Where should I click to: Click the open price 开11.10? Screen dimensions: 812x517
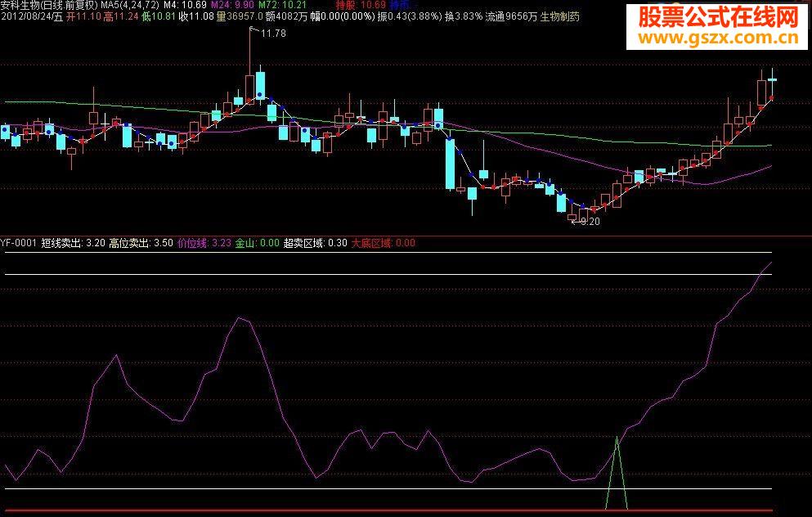pyautogui.click(x=83, y=16)
